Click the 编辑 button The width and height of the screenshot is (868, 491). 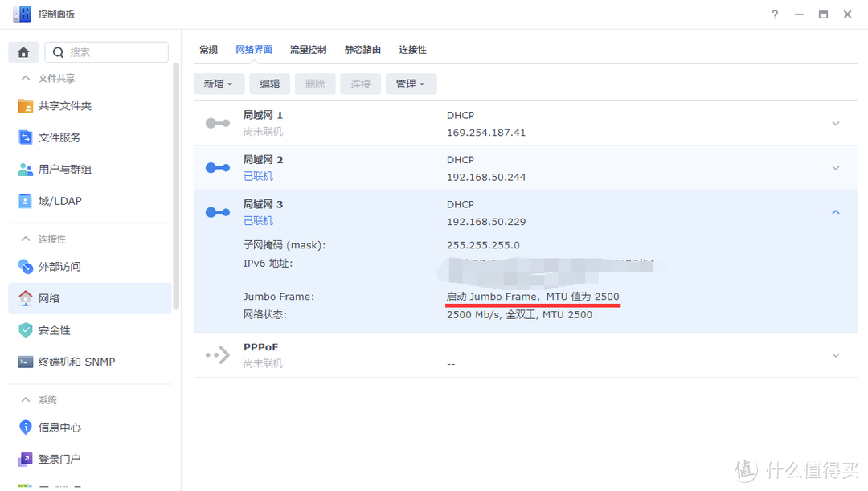(x=269, y=84)
